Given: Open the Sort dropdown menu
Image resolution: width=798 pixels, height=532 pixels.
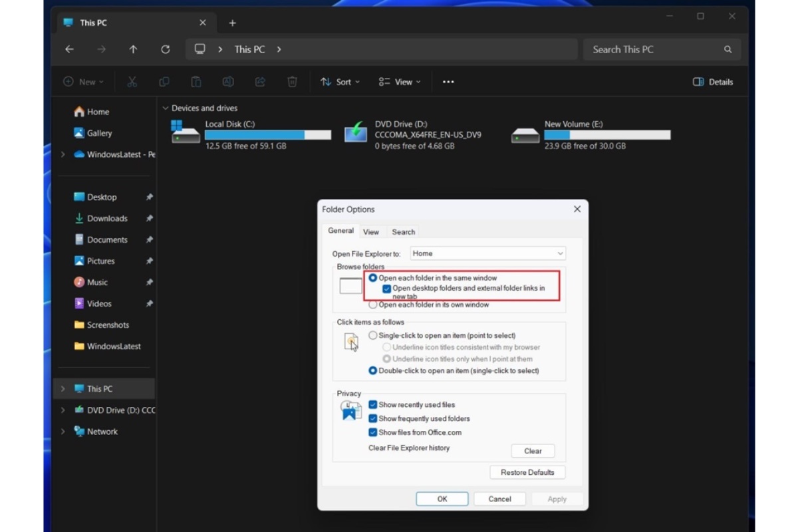Looking at the screenshot, I should [x=340, y=82].
